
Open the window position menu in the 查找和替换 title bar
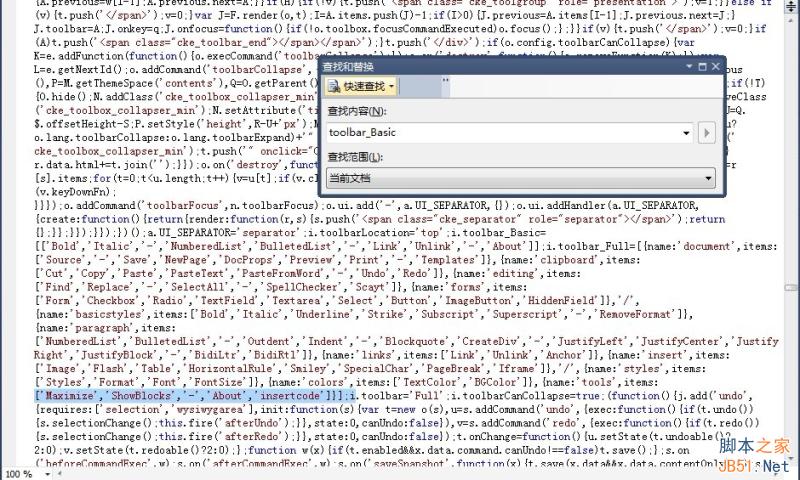click(689, 66)
